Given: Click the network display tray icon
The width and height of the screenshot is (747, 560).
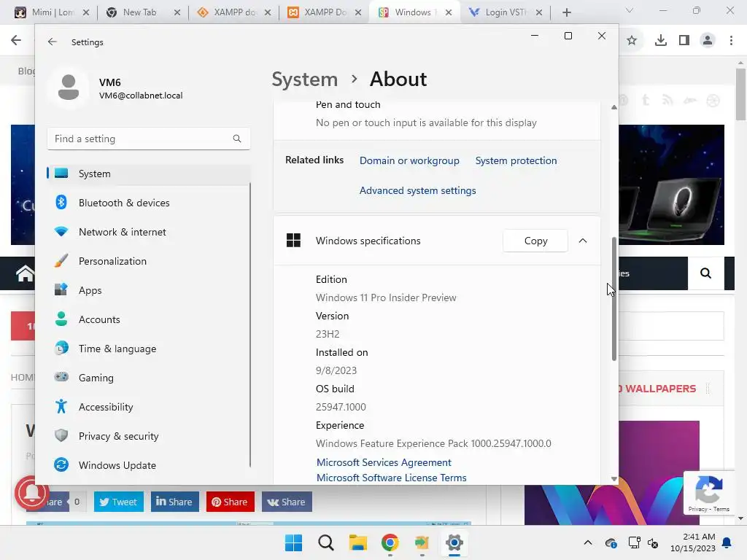Looking at the screenshot, I should (634, 542).
